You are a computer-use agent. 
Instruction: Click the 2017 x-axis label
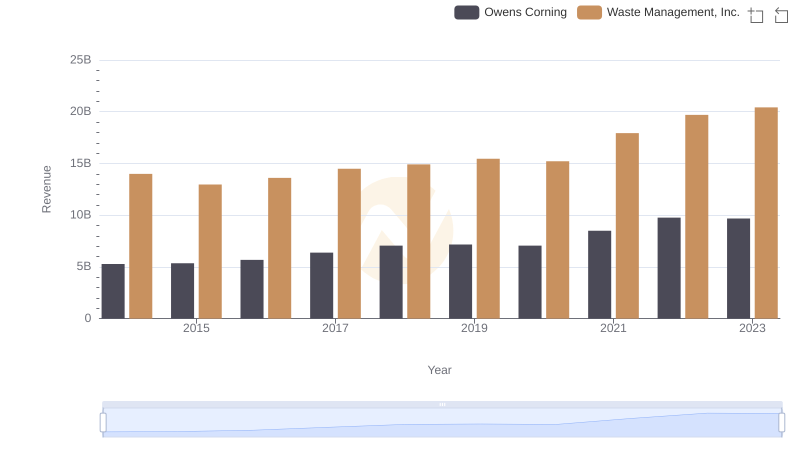tap(335, 328)
